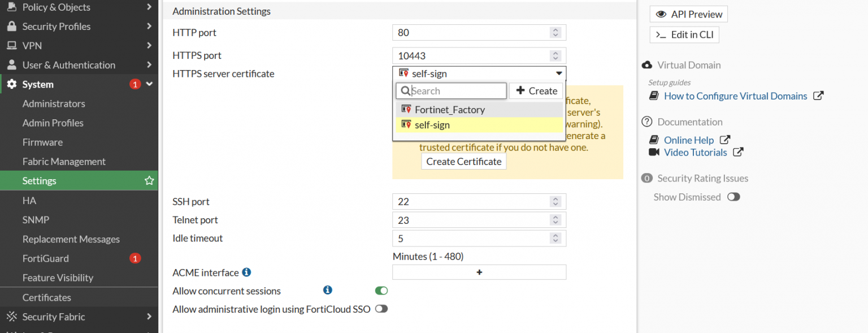Enable administrative login using FortiCloud SSO
Screen dimensions: 868x333
(381, 309)
